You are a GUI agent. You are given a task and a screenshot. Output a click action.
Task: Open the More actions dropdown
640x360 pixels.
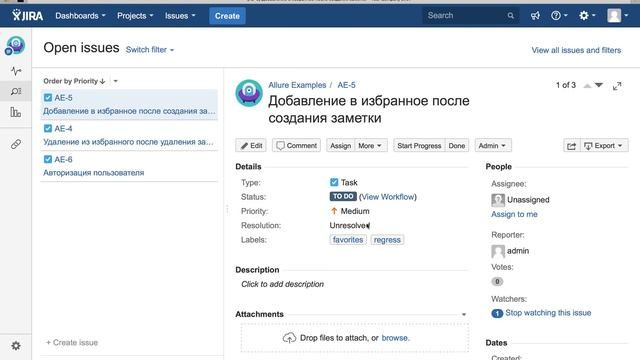tap(370, 146)
